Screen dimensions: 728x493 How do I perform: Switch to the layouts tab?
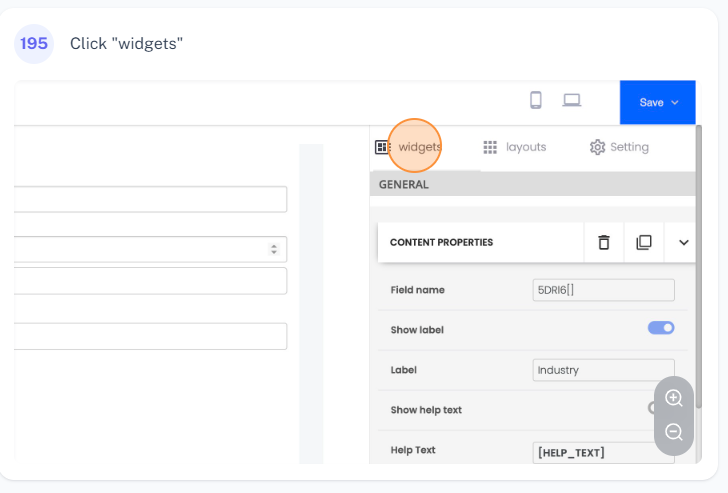515,147
